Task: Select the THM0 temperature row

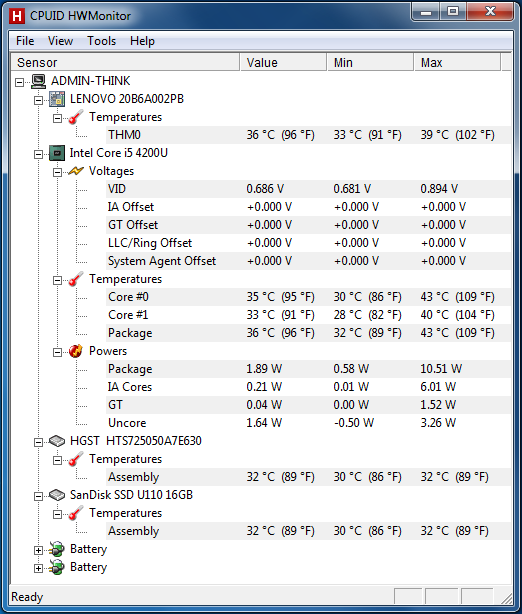Action: click(x=309, y=135)
